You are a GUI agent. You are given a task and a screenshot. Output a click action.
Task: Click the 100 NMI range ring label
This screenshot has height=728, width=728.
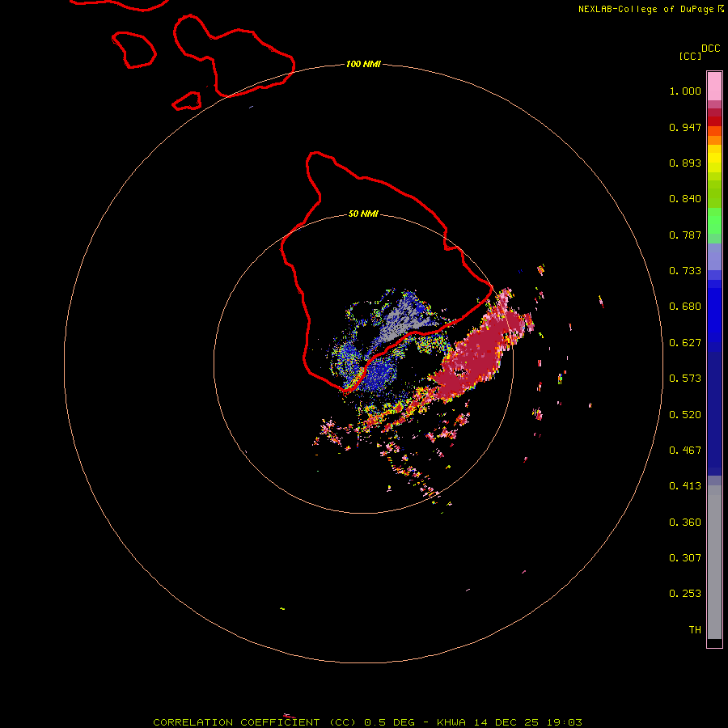click(363, 64)
